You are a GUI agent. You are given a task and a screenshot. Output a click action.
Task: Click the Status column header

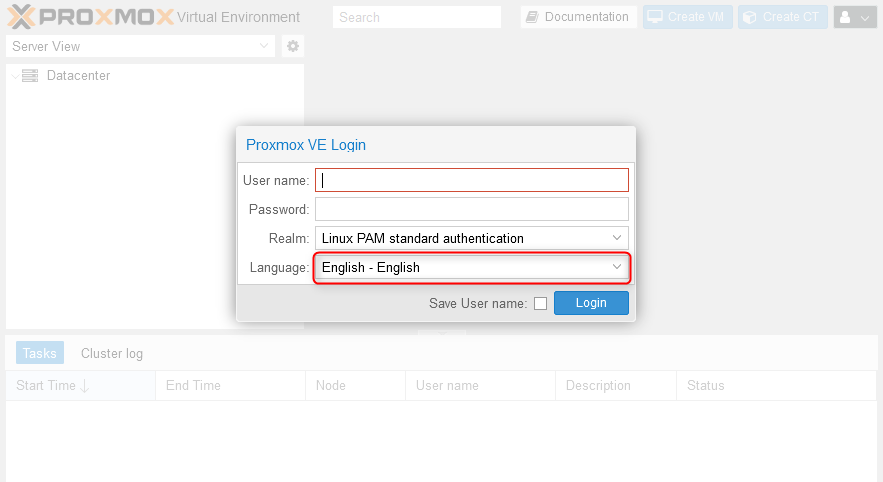click(x=705, y=386)
